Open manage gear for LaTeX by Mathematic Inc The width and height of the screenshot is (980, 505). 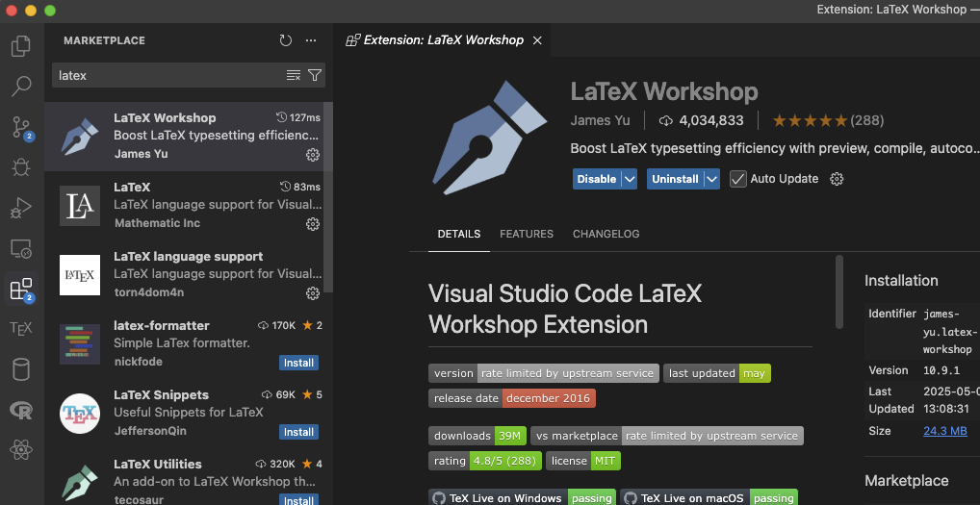(x=313, y=224)
